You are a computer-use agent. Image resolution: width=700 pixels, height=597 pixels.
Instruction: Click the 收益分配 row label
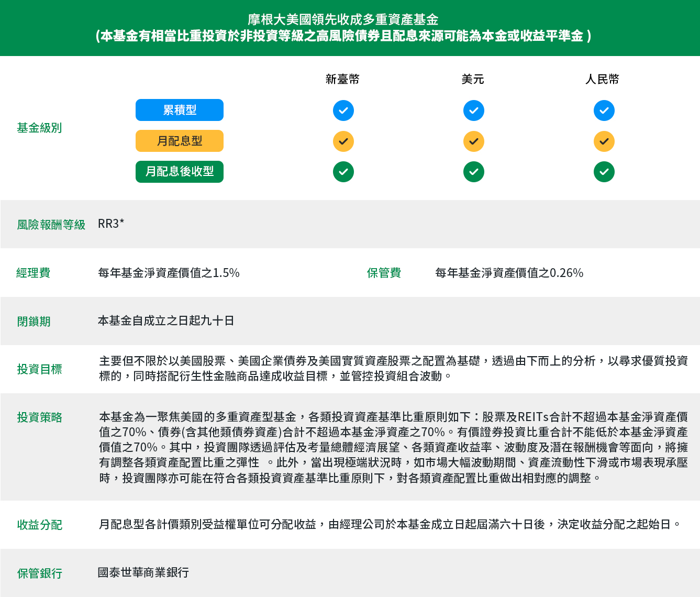(39, 525)
